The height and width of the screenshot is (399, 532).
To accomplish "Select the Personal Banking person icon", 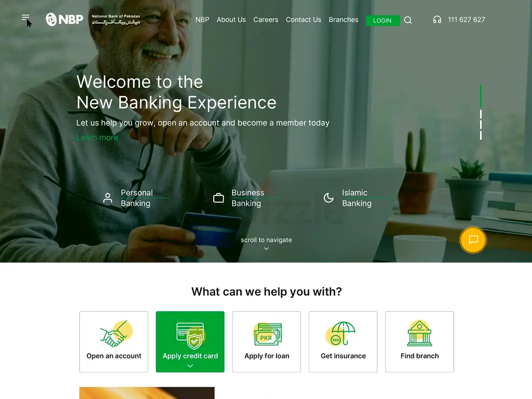I will [108, 198].
